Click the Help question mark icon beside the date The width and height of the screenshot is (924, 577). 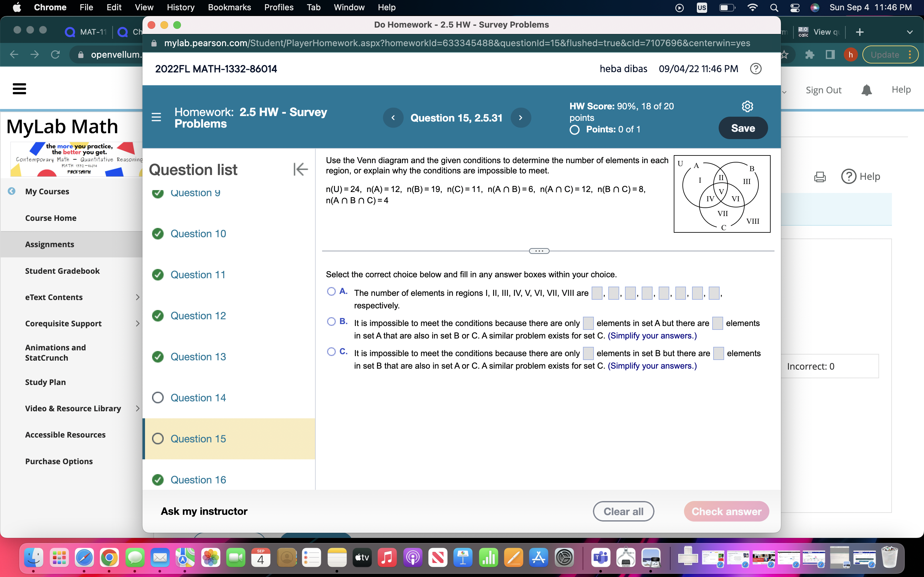755,69
